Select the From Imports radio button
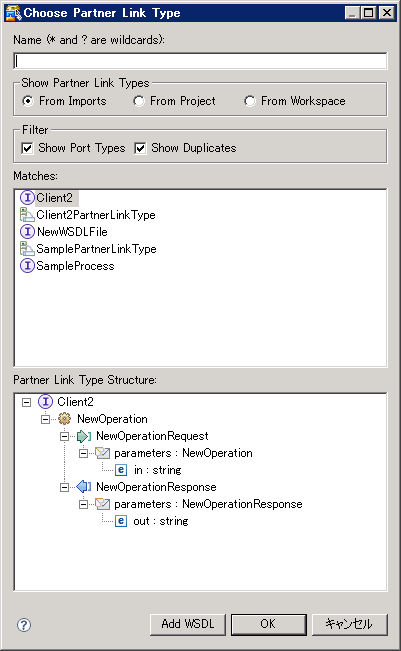 (28, 101)
